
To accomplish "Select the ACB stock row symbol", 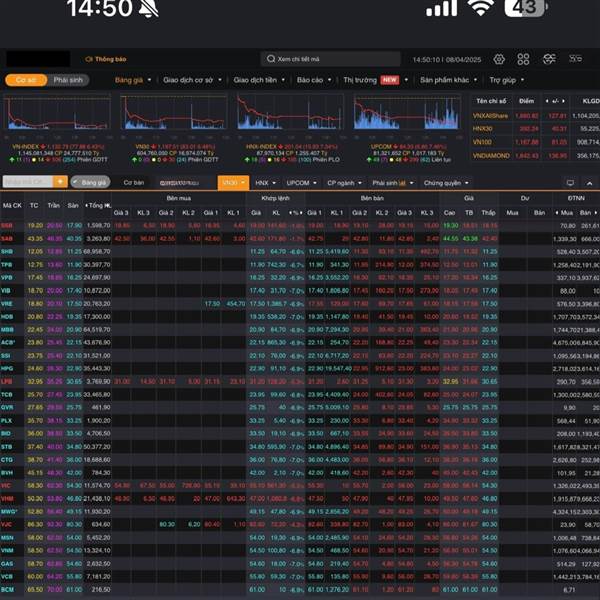I will point(8,342).
